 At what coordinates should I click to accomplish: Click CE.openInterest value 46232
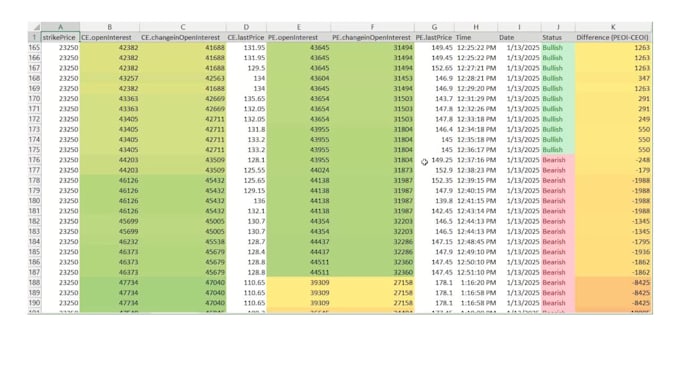tap(110, 242)
